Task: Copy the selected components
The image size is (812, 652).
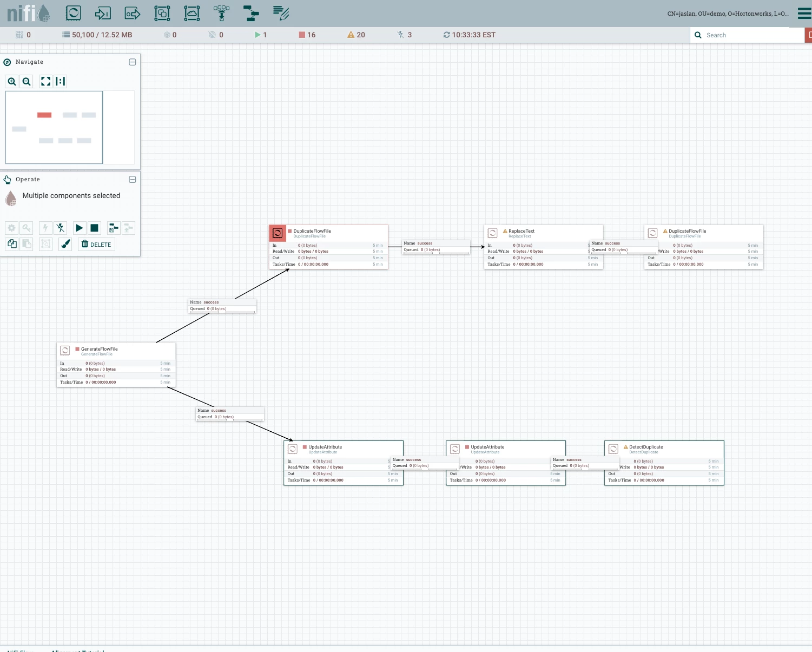Action: [12, 244]
